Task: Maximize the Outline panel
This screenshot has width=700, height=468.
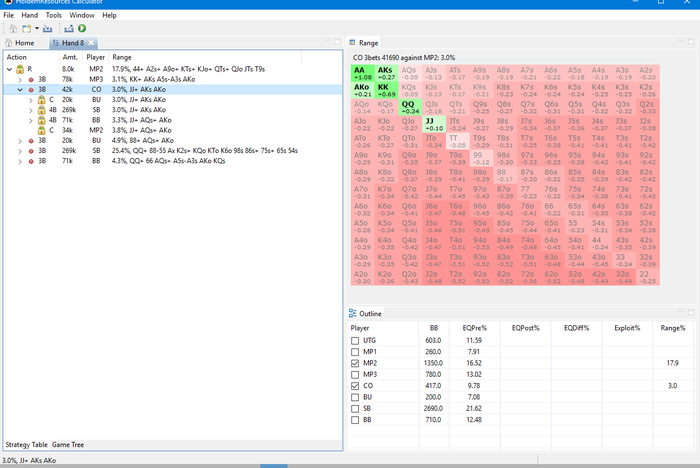Action: pos(691,312)
